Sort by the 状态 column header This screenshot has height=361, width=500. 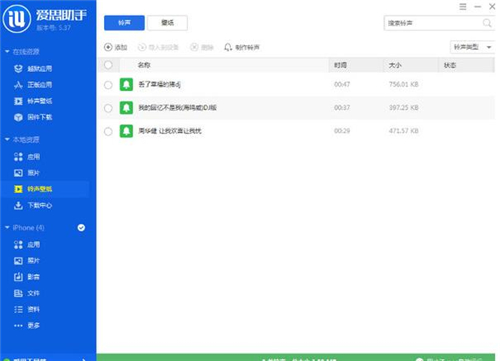pos(450,65)
